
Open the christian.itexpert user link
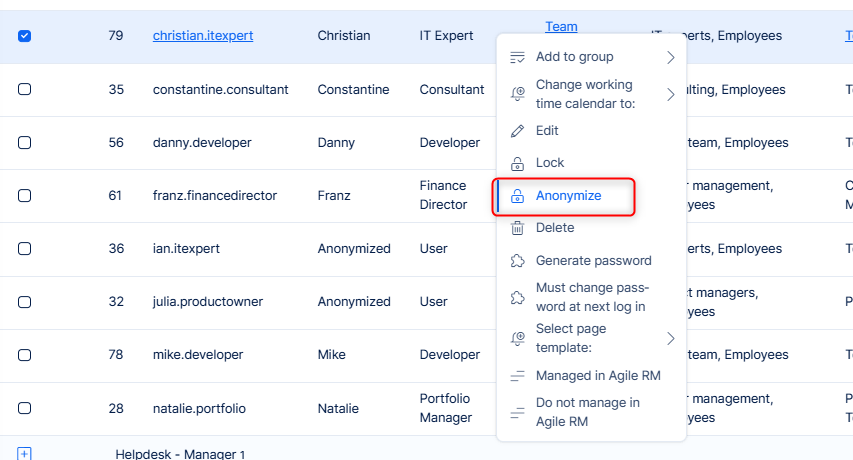tap(203, 36)
